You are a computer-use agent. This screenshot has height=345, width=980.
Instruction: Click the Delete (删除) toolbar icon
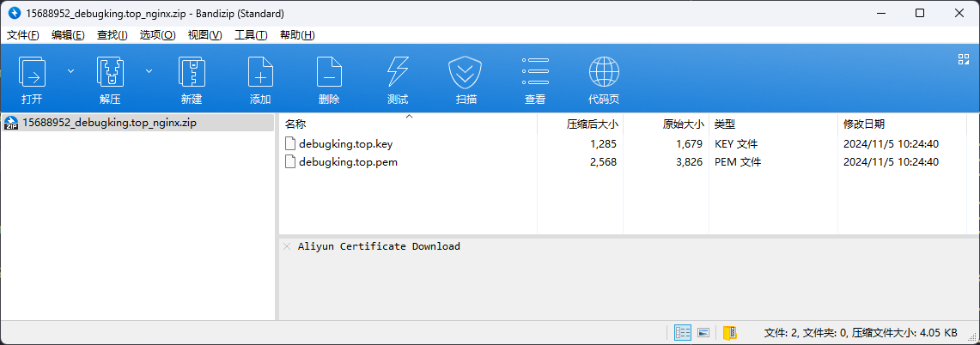pyautogui.click(x=329, y=72)
